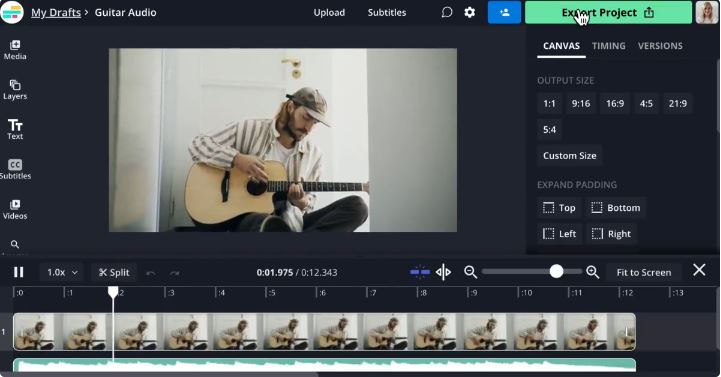Click Export Project button
This screenshot has height=377, width=721.
608,12
